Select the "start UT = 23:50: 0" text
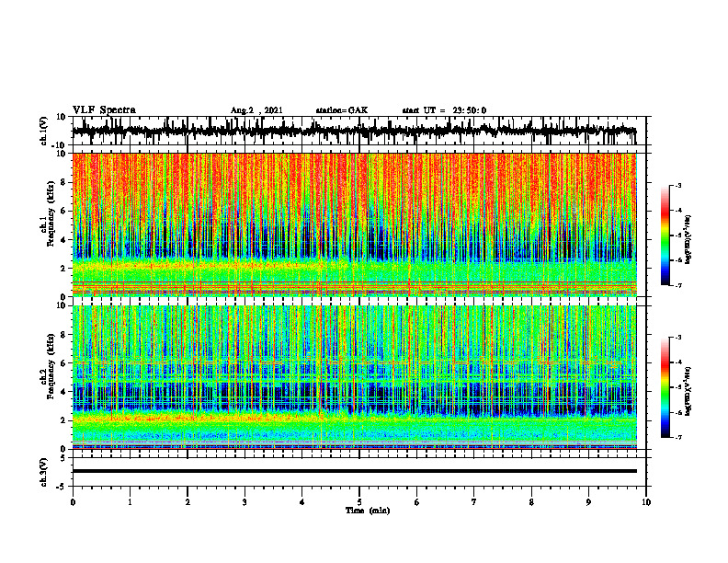The height and width of the screenshot is (563, 728). pyautogui.click(x=444, y=110)
